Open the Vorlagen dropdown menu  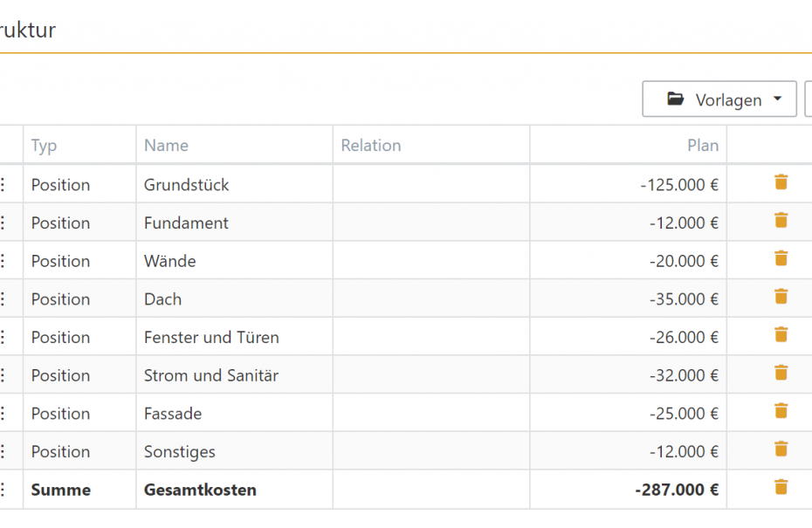tap(719, 99)
